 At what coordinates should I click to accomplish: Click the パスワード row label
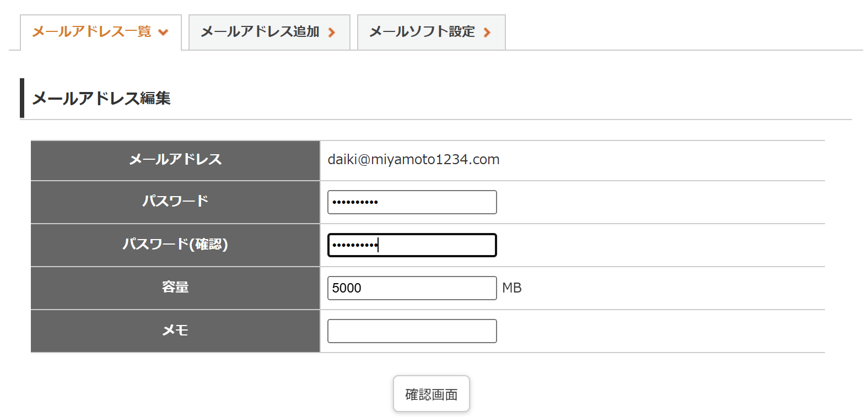175,201
